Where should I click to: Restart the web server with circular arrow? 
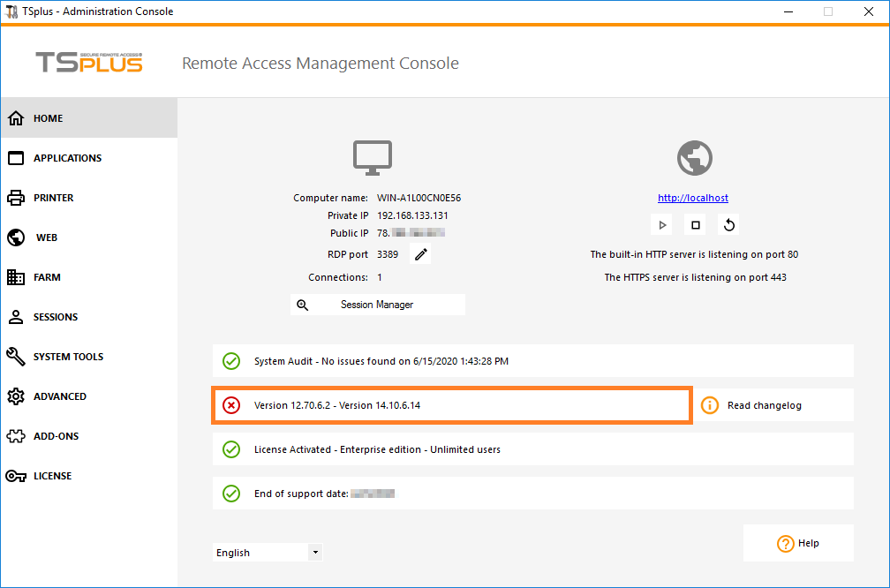coord(729,225)
